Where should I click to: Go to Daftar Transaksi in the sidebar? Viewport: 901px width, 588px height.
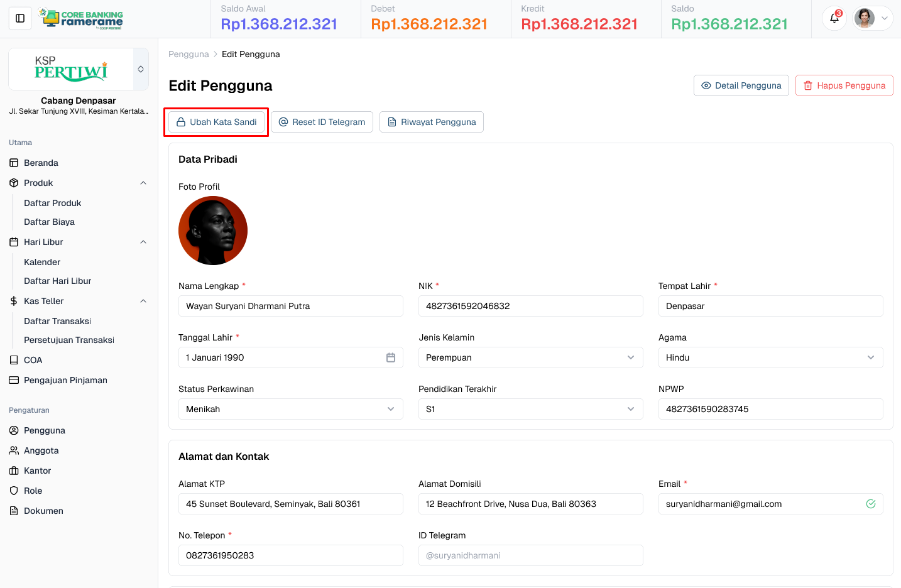coord(57,321)
